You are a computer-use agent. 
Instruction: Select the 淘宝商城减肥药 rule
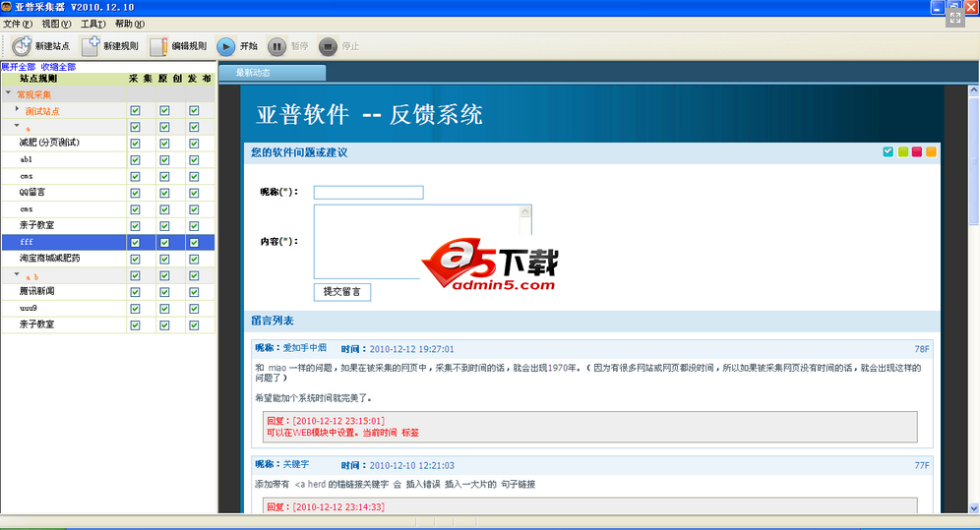coord(49,258)
